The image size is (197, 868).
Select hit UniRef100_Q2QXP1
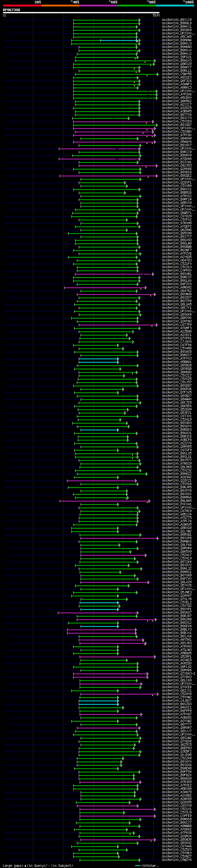[x=176, y=182]
